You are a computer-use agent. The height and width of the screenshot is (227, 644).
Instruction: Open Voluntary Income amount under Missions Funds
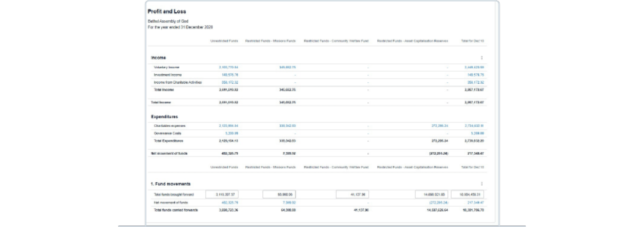pos(287,67)
